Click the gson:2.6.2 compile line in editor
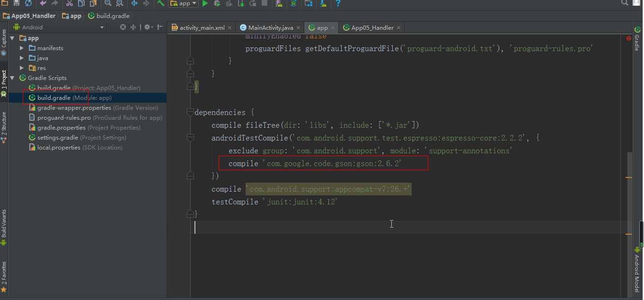Screen dimensions: 644x300 [x=315, y=163]
